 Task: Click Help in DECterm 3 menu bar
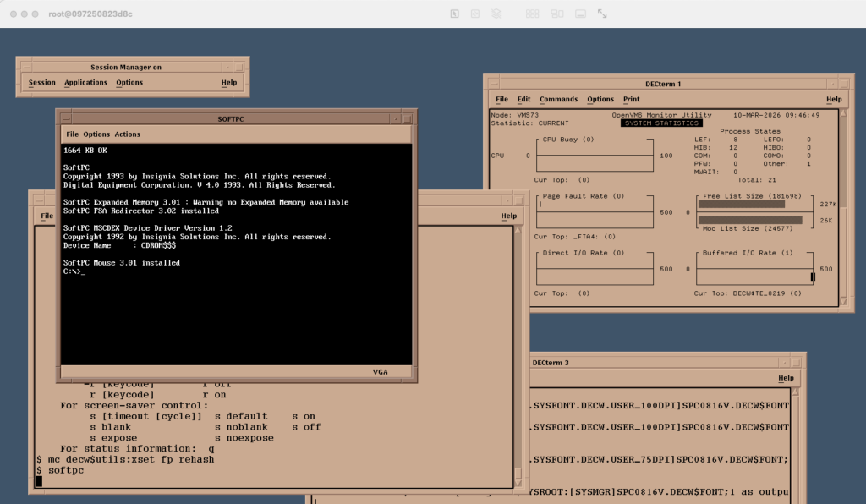[786, 378]
